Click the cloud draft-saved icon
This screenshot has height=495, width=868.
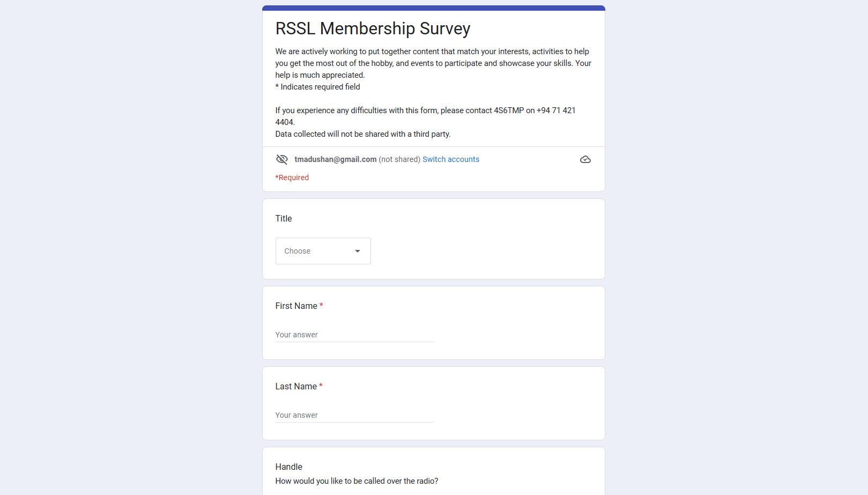click(x=585, y=159)
